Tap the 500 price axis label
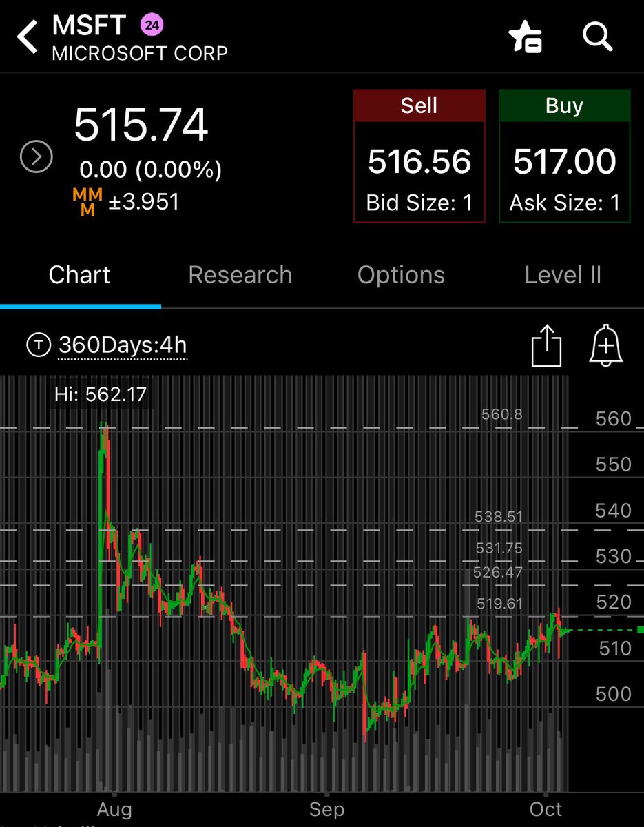 pyautogui.click(x=613, y=694)
